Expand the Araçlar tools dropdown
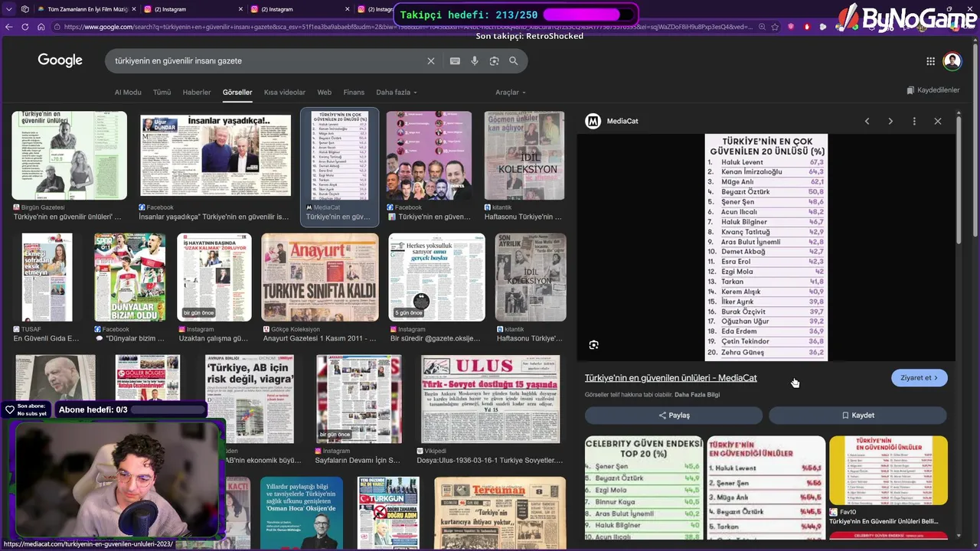This screenshot has height=551, width=980. pyautogui.click(x=511, y=92)
